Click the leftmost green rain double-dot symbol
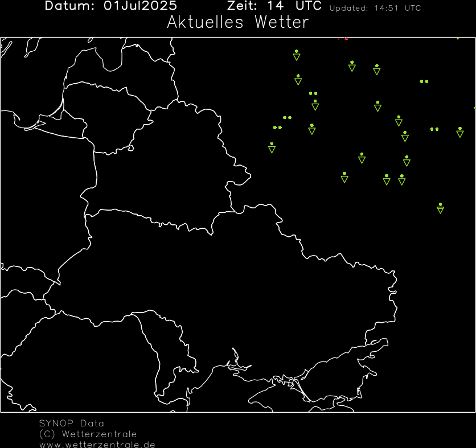Screen dimensions: 476x448 [x=277, y=128]
